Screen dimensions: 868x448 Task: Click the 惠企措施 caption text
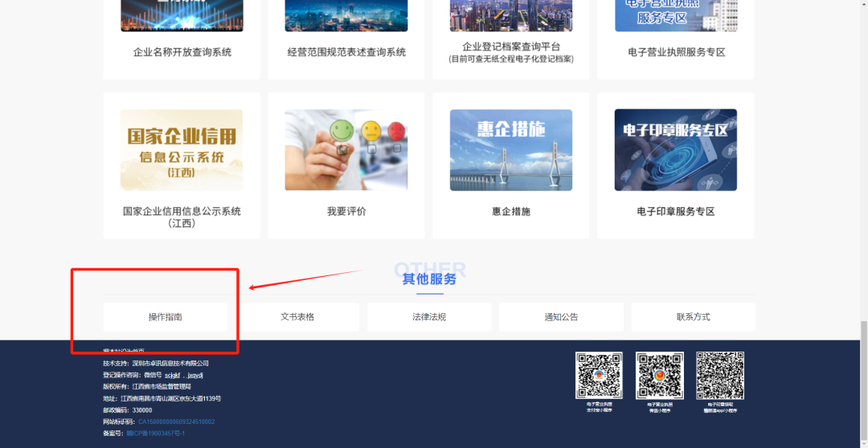coord(511,211)
